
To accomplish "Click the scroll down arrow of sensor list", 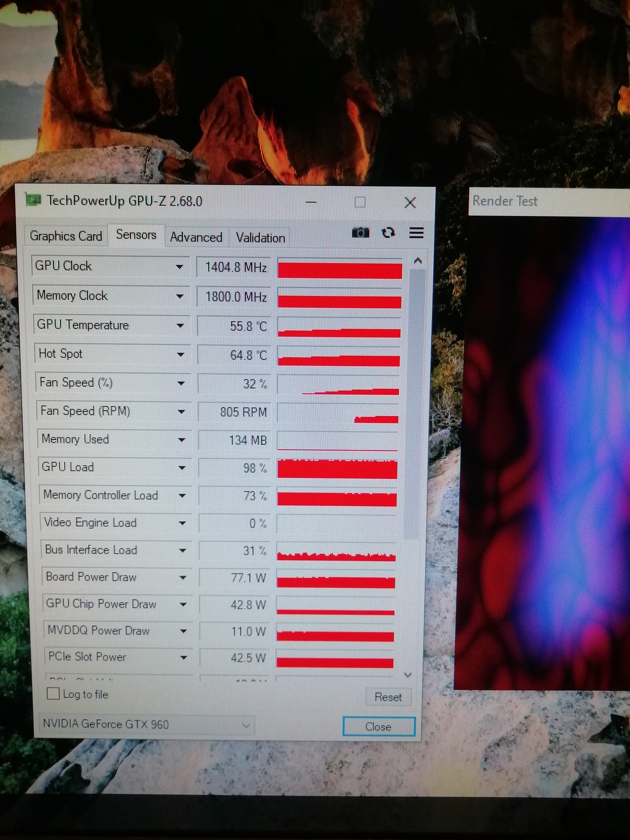I will (408, 675).
